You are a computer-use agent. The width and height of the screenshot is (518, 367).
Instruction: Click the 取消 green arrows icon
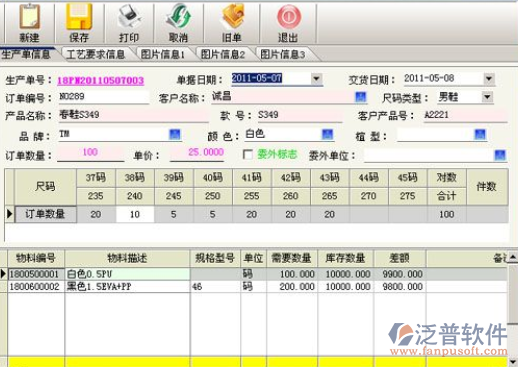179,17
